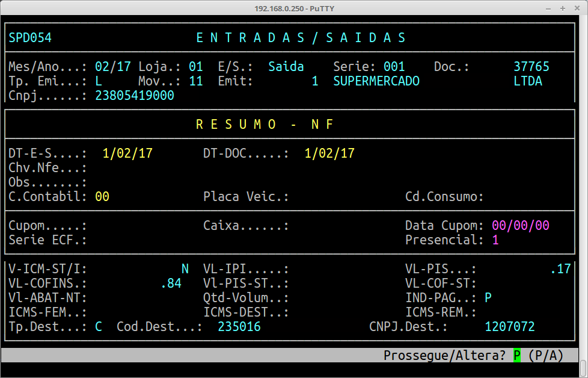Click the DT-E-S date value
This screenshot has height=378, width=588.
(127, 153)
